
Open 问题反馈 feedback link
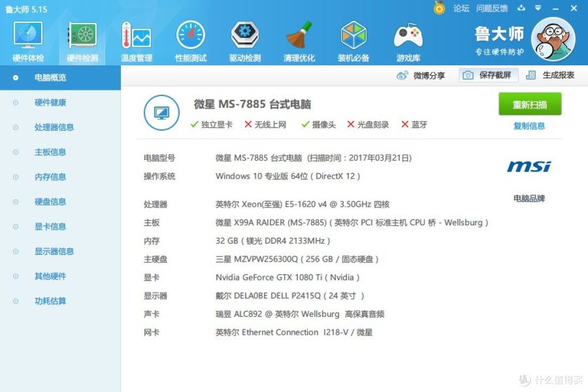[x=492, y=8]
